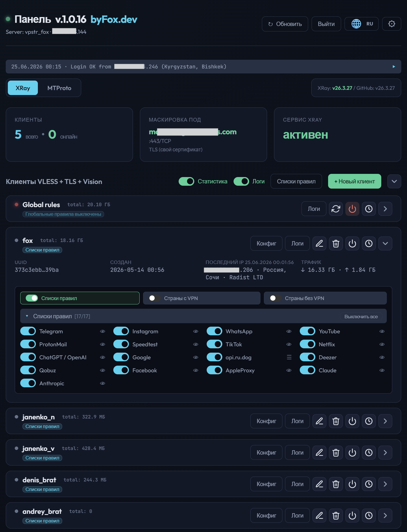This screenshot has width=407, height=532.
Task: Click the Выйти logout button
Action: point(326,24)
